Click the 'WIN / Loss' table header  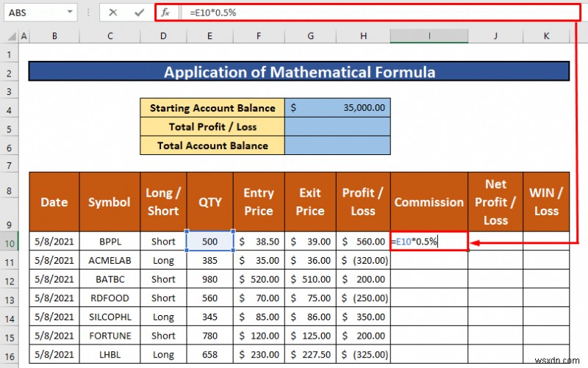tap(546, 202)
